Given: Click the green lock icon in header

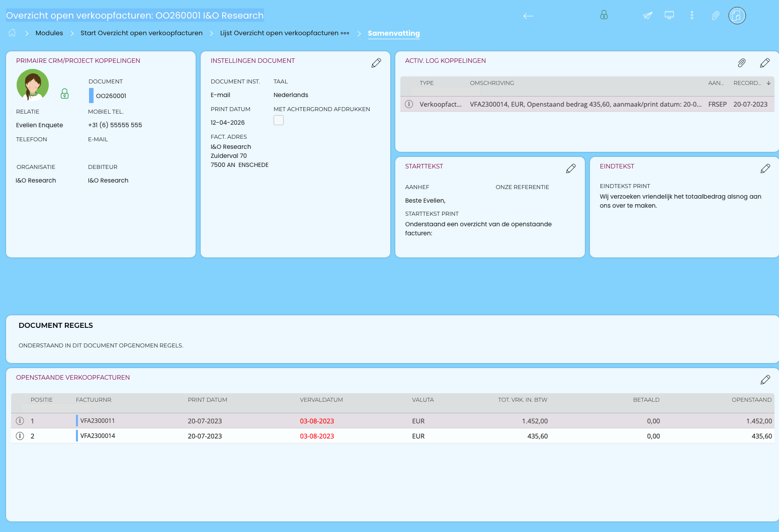Looking at the screenshot, I should (x=604, y=15).
